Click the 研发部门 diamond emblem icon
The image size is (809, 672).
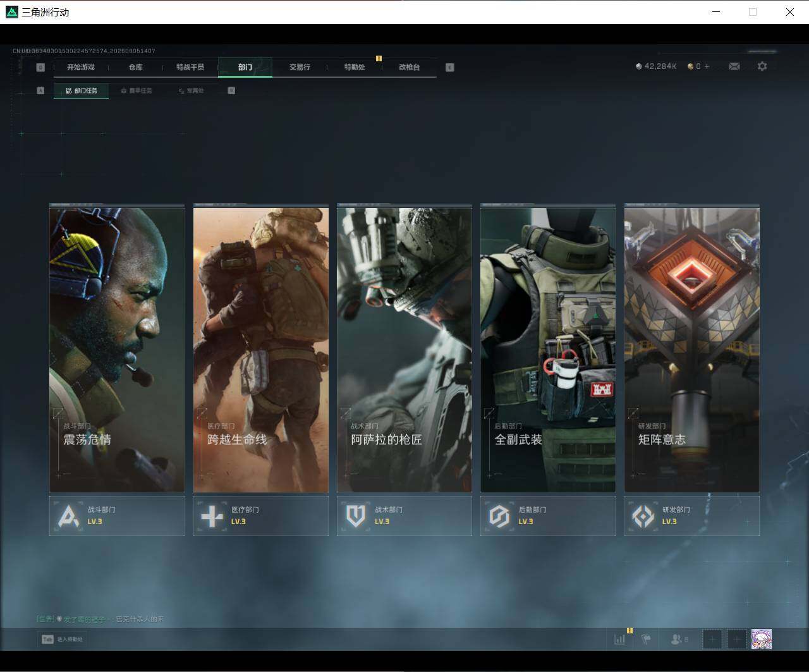tap(643, 516)
